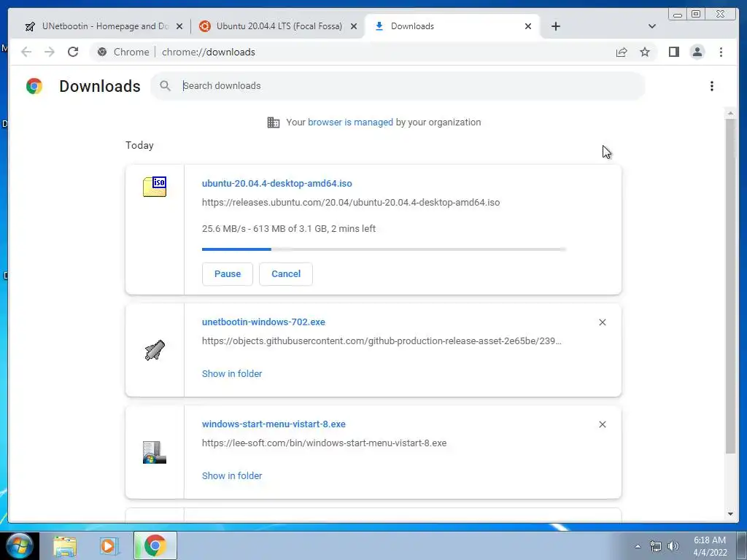Click the Chrome forward arrow
Image resolution: width=747 pixels, height=560 pixels.
[50, 52]
